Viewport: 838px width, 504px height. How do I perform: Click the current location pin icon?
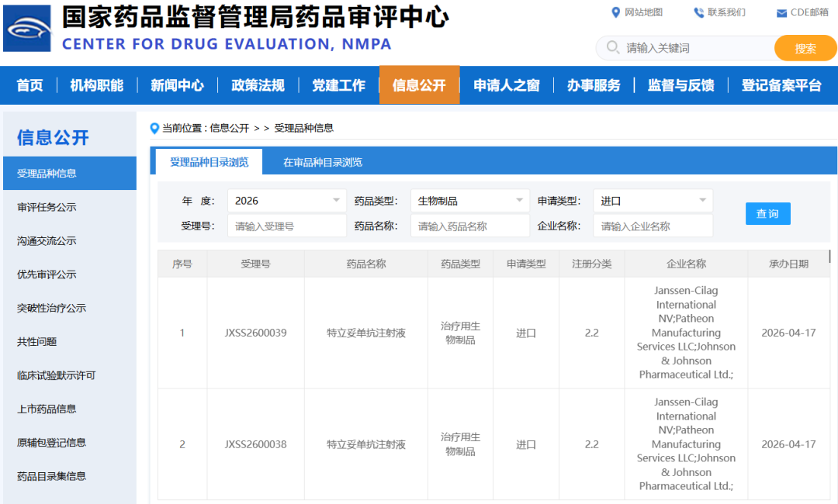pos(154,128)
